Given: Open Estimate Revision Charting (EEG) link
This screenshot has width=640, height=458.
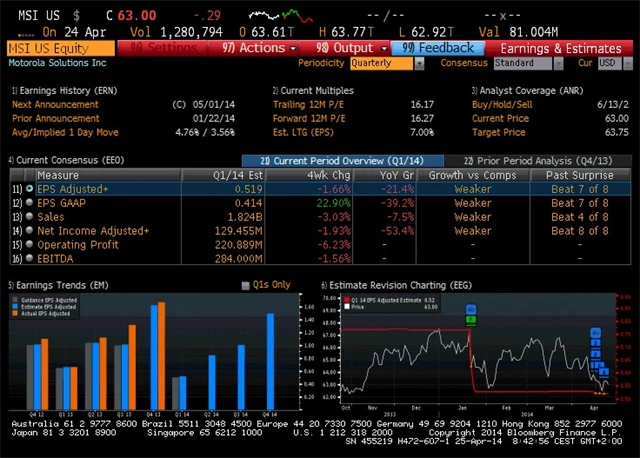Looking at the screenshot, I should coord(402,285).
